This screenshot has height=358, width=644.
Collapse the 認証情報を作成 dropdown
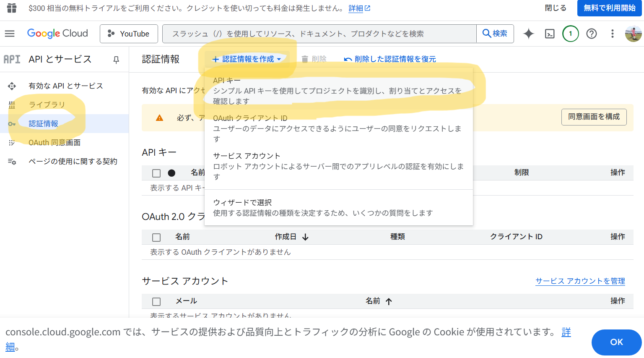point(247,59)
